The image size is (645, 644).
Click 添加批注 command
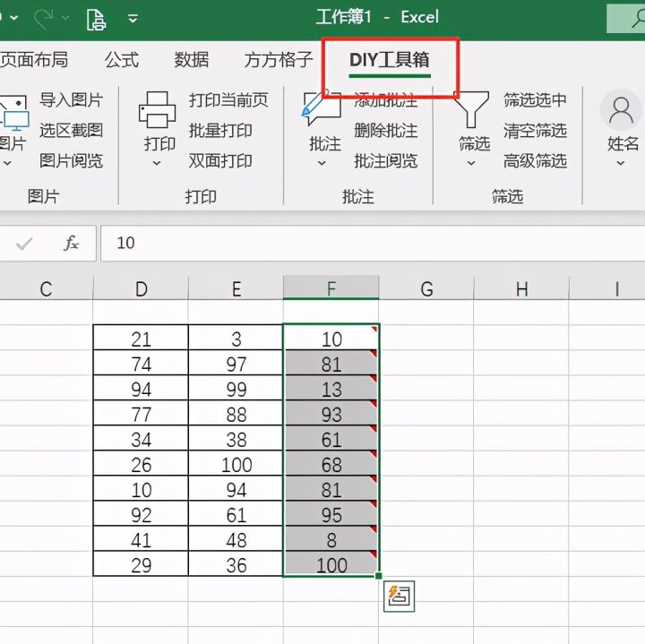[386, 100]
